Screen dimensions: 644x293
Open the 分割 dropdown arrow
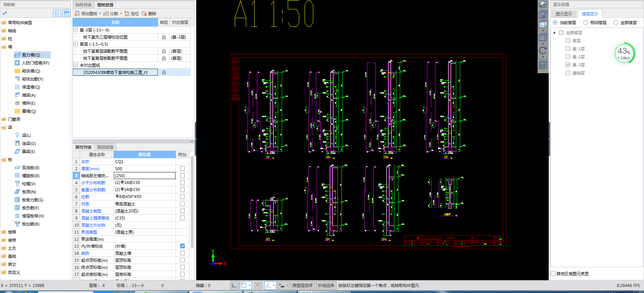pyautogui.click(x=121, y=14)
